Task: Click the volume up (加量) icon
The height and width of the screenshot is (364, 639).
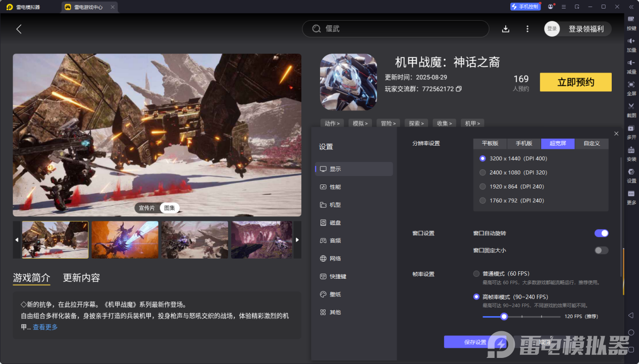Action: tap(631, 41)
